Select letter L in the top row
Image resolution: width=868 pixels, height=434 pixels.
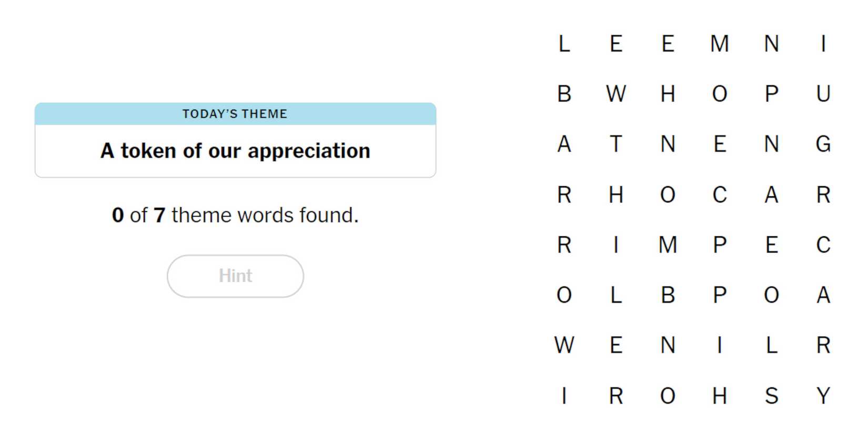point(564,44)
